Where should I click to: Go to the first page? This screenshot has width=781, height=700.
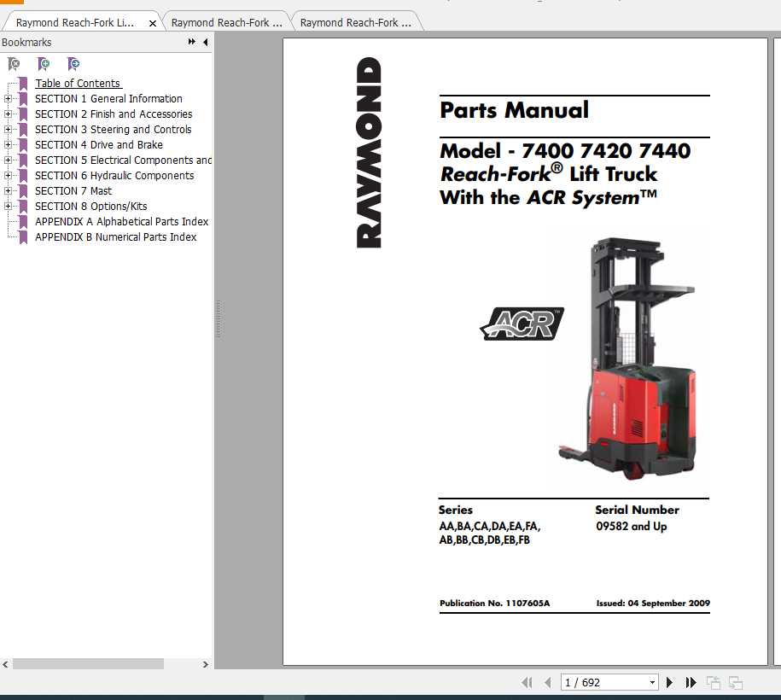(527, 682)
